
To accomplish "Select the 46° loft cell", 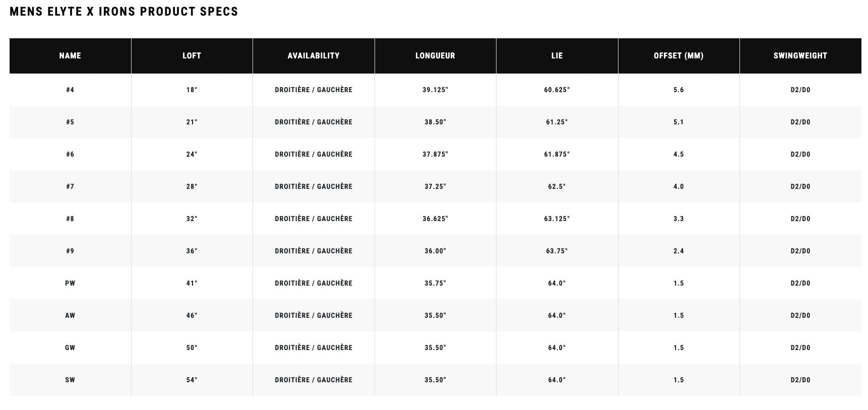I will 192,315.
